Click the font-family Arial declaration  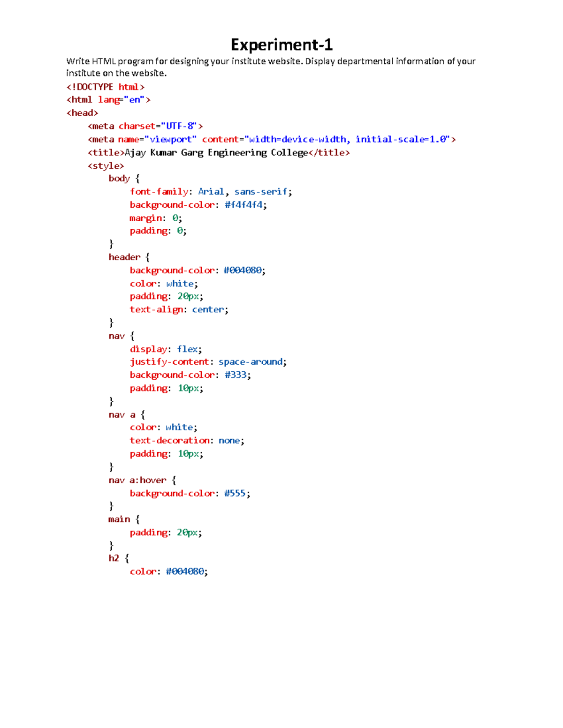coord(211,192)
